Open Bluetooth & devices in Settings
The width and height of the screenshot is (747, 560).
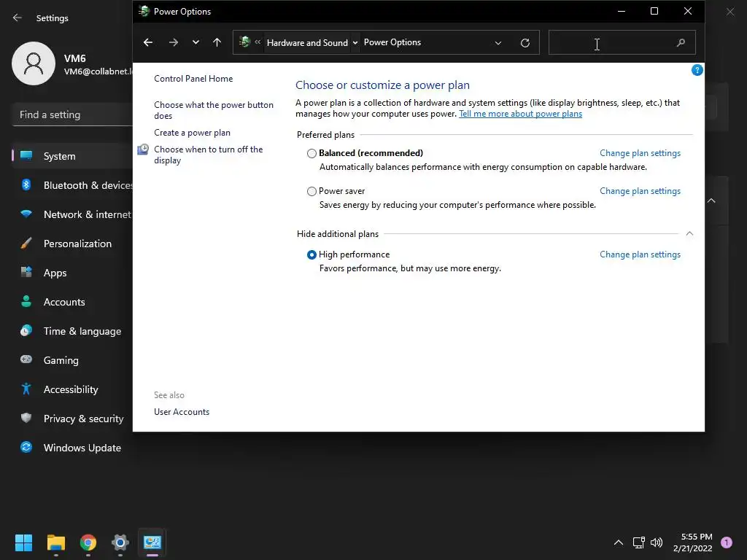pyautogui.click(x=72, y=185)
